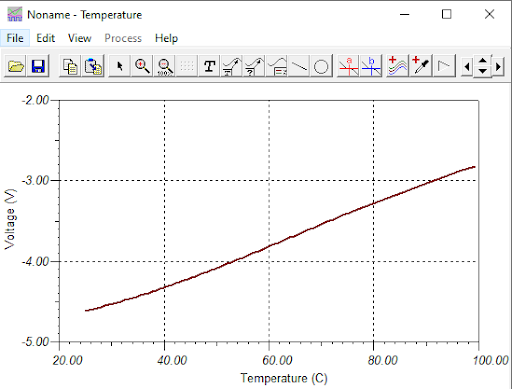This screenshot has height=389, width=512.
Task: Click the app icon in title bar
Action: pyautogui.click(x=15, y=14)
